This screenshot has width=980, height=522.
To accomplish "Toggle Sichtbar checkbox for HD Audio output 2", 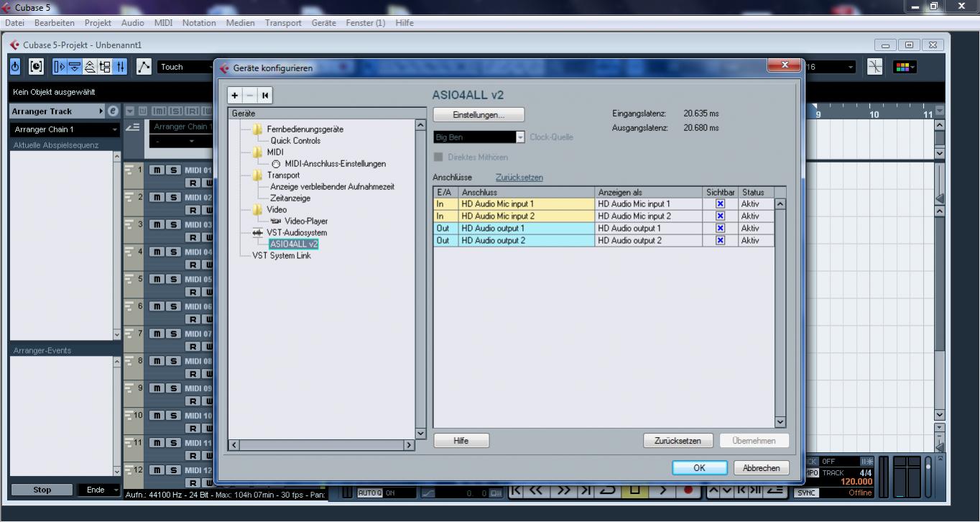I will [721, 241].
